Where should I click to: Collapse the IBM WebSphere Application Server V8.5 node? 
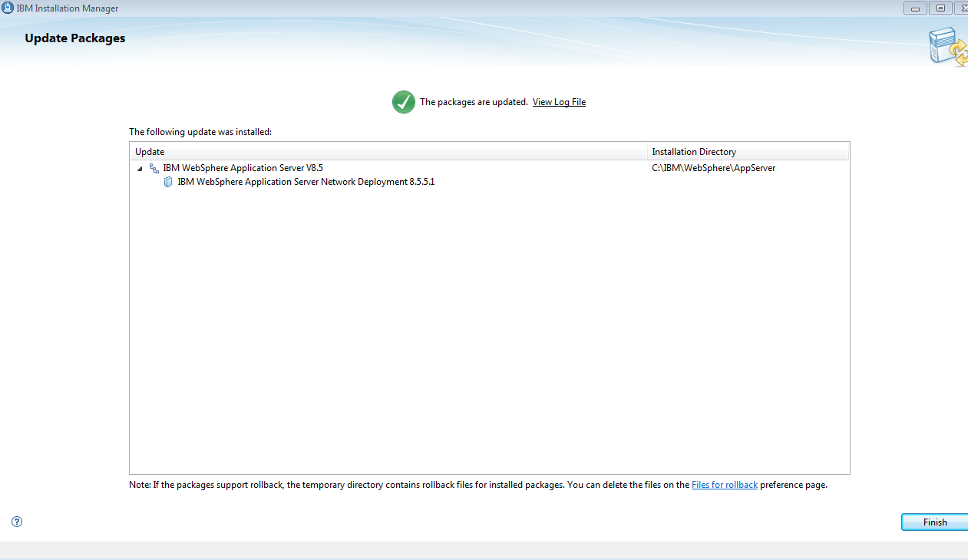point(140,168)
